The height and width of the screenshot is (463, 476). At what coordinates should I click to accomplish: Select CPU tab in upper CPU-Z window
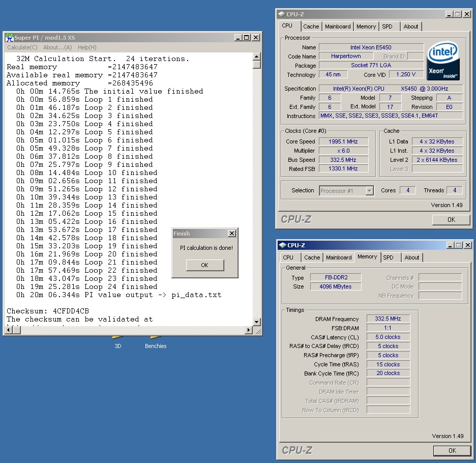(287, 26)
